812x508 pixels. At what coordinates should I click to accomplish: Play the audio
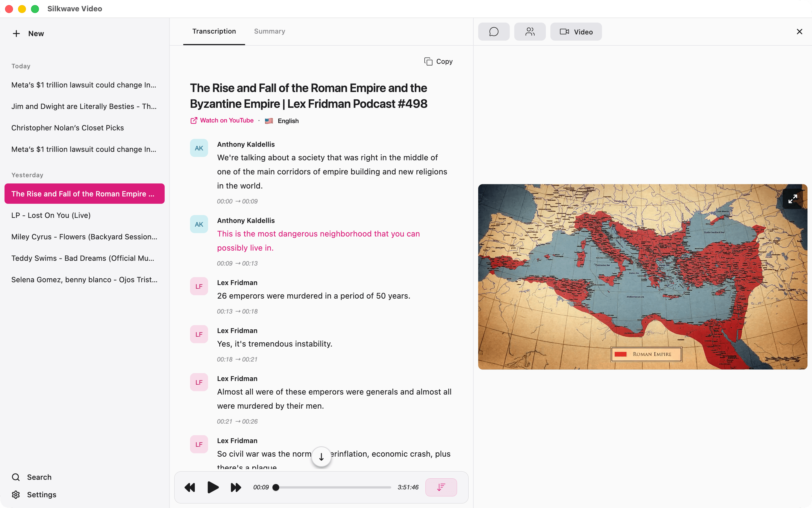tap(213, 487)
